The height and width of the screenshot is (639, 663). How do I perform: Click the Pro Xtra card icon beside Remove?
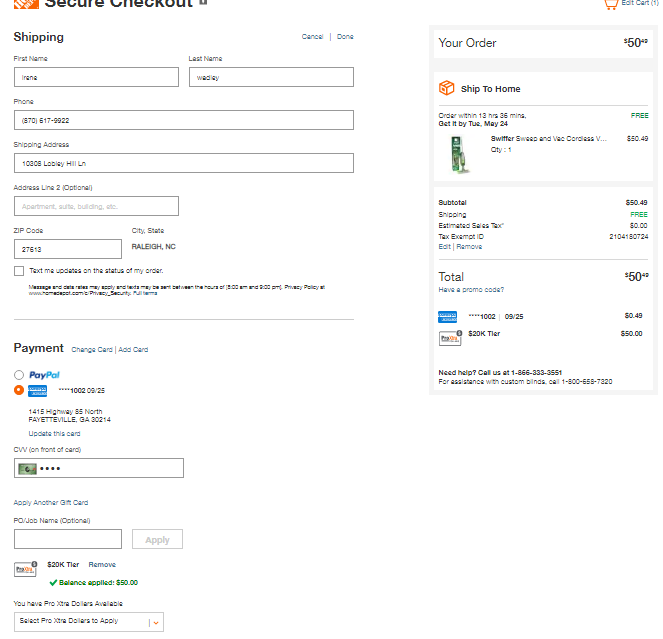click(25, 569)
